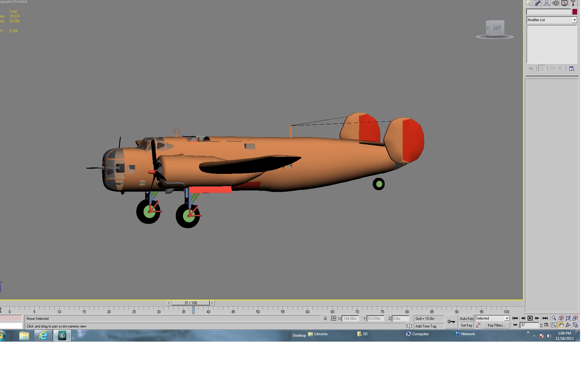Click the Z coordinate field

401,319
